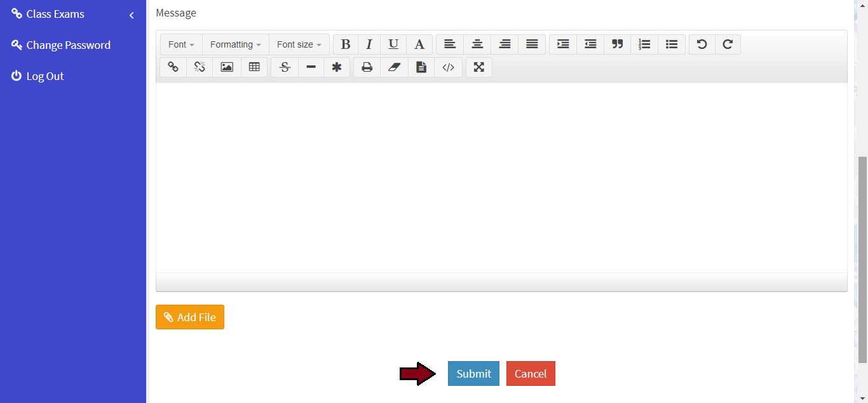Open the text color picker
The image size is (868, 403).
pyautogui.click(x=419, y=44)
